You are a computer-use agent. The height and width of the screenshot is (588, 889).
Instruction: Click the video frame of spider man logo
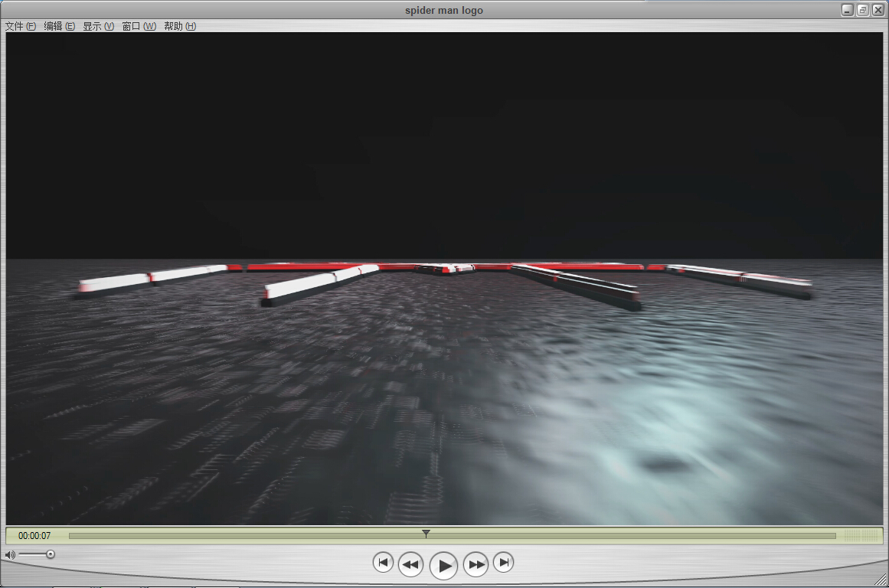(444, 278)
